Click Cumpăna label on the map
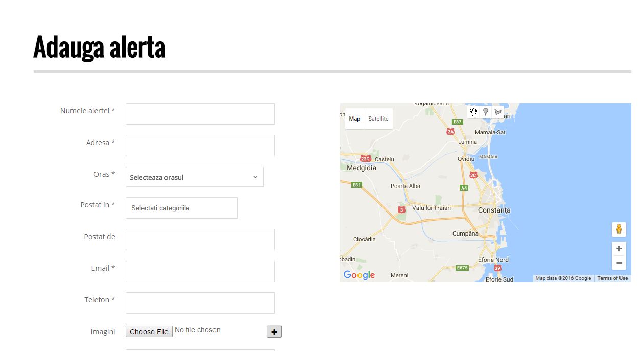The height and width of the screenshot is (351, 644). (x=465, y=233)
